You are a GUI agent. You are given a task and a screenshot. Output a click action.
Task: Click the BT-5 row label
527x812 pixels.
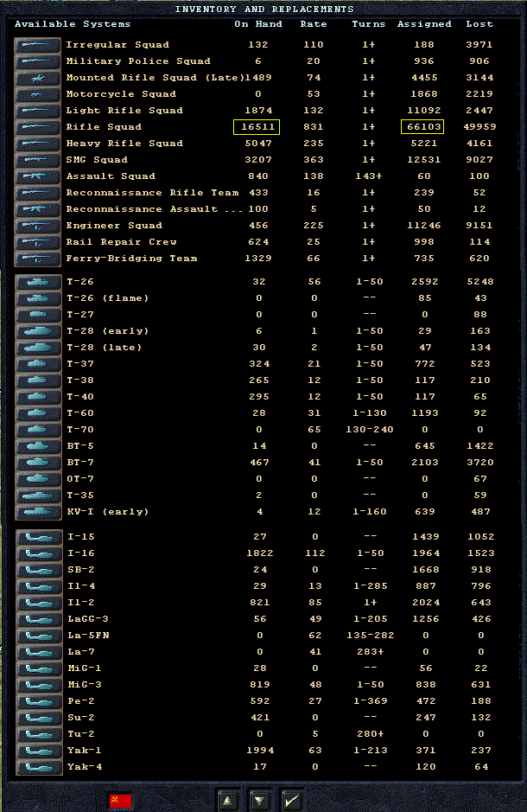80,446
